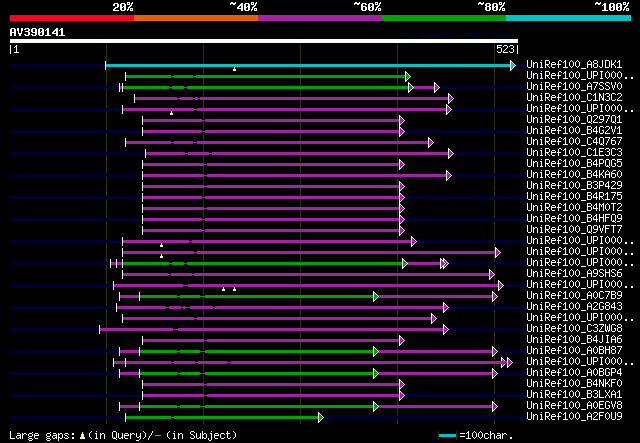Click the yellow query gap marker below A8JDK1 bar
This screenshot has width=640, height=443.
click(234, 69)
